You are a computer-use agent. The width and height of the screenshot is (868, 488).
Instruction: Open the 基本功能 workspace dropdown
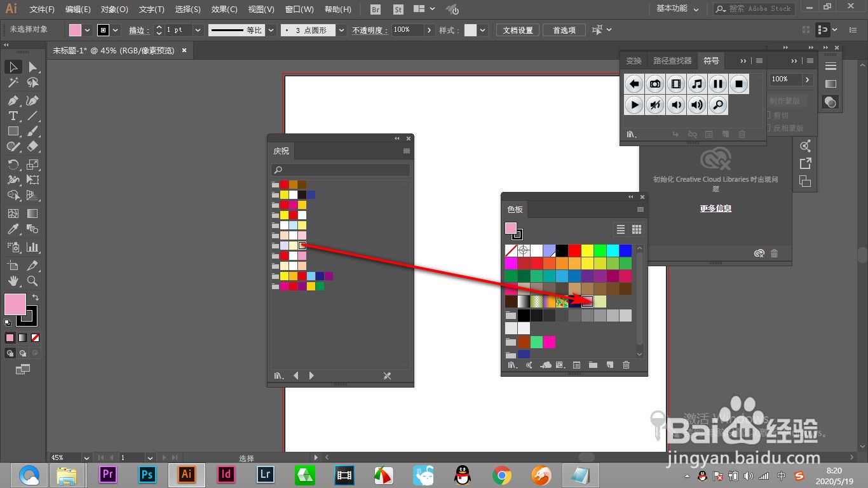[677, 9]
